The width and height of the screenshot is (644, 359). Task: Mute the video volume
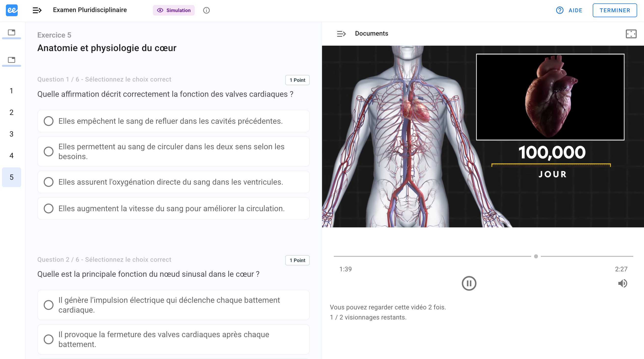pyautogui.click(x=622, y=283)
